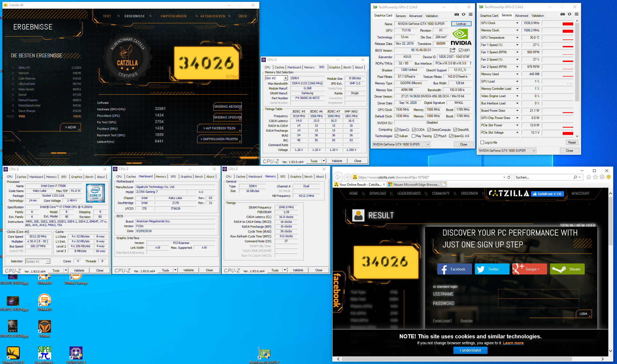Open Learn more cookie link

tap(513, 343)
